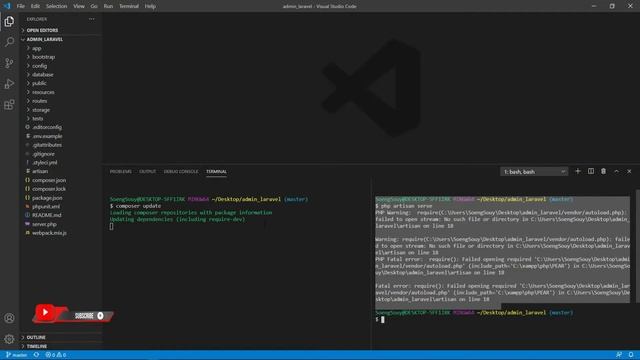This screenshot has height=360, width=640.
Task: Open notifications bell in status bar
Action: click(631, 355)
